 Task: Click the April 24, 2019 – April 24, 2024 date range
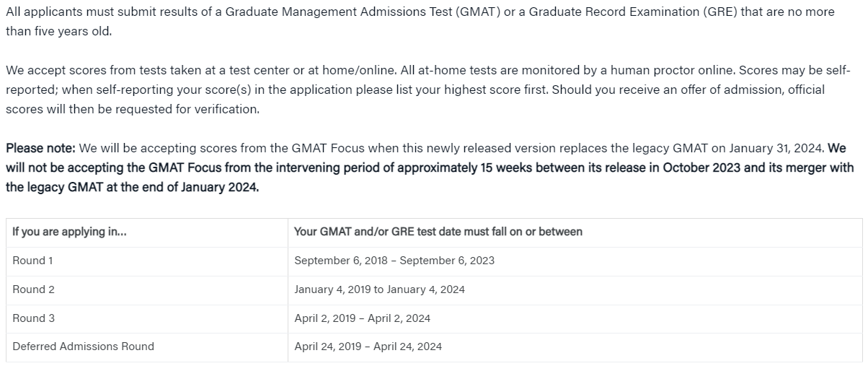coord(368,347)
